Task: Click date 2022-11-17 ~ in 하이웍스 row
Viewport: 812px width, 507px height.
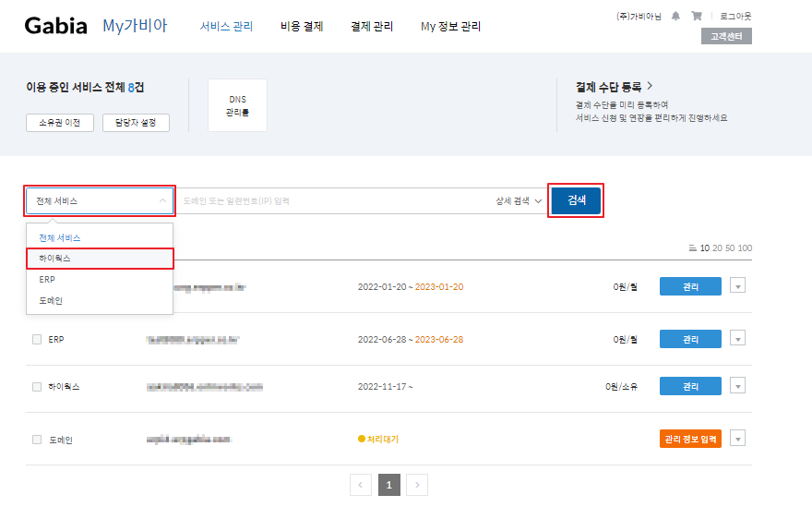Action: click(385, 387)
